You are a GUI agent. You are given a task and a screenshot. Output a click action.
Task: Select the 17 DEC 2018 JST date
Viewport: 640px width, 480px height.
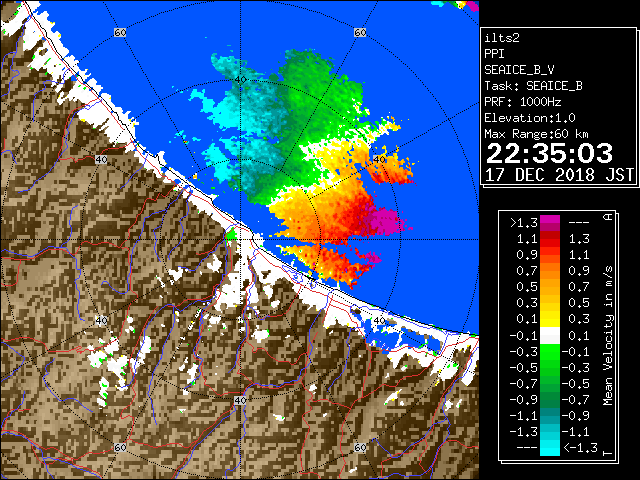pyautogui.click(x=559, y=175)
